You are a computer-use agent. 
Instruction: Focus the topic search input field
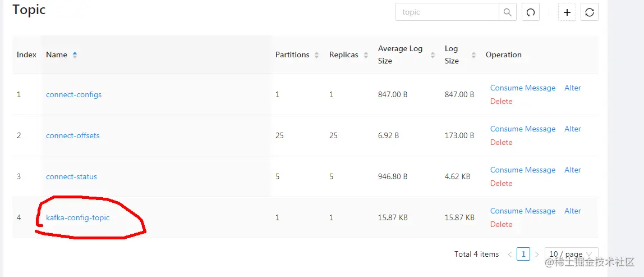pos(447,12)
